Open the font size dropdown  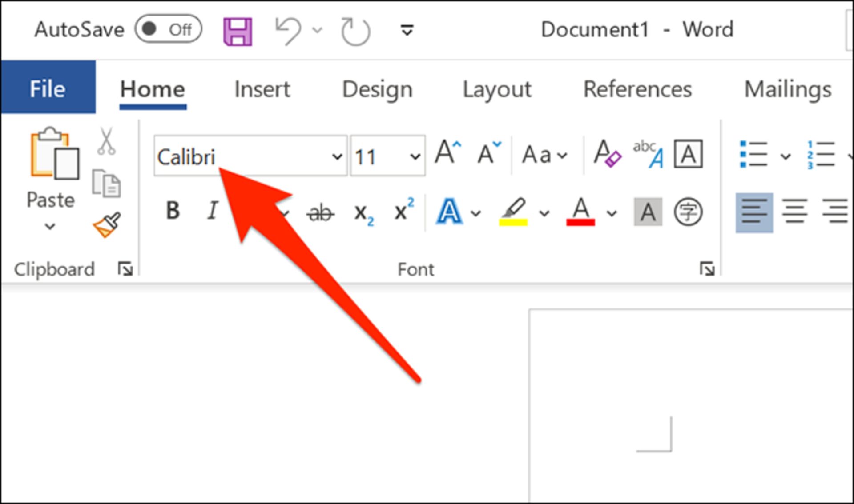pyautogui.click(x=415, y=156)
